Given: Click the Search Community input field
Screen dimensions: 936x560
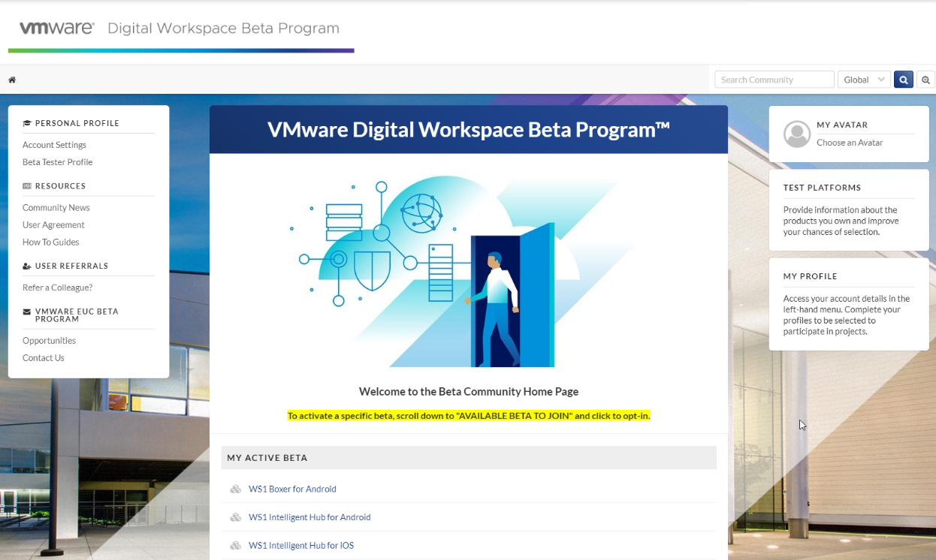Looking at the screenshot, I should click(x=774, y=79).
